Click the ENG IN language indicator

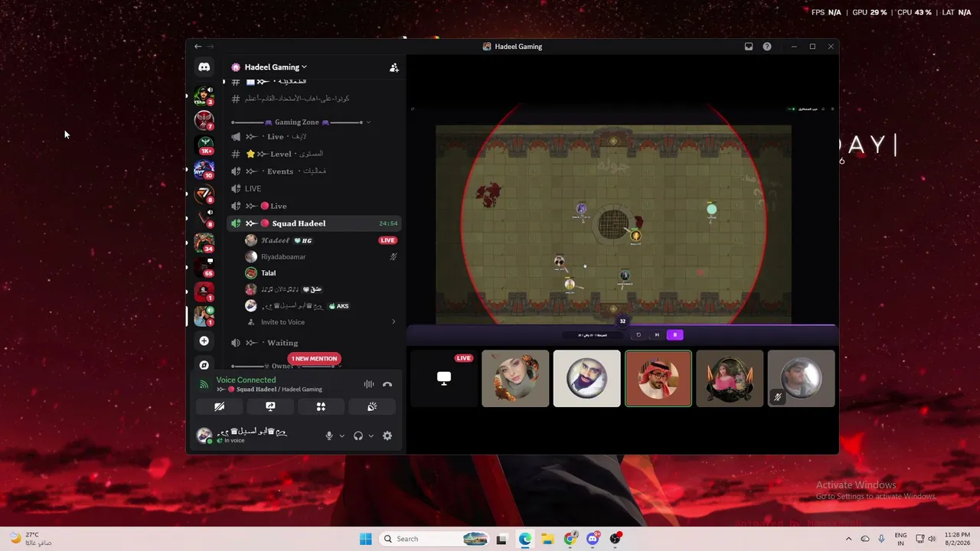tap(900, 539)
